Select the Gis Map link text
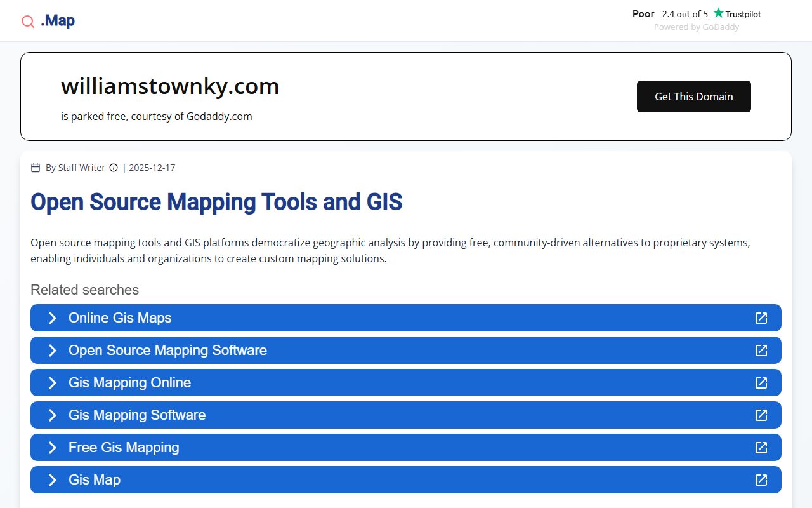The height and width of the screenshot is (508, 812). tap(95, 479)
